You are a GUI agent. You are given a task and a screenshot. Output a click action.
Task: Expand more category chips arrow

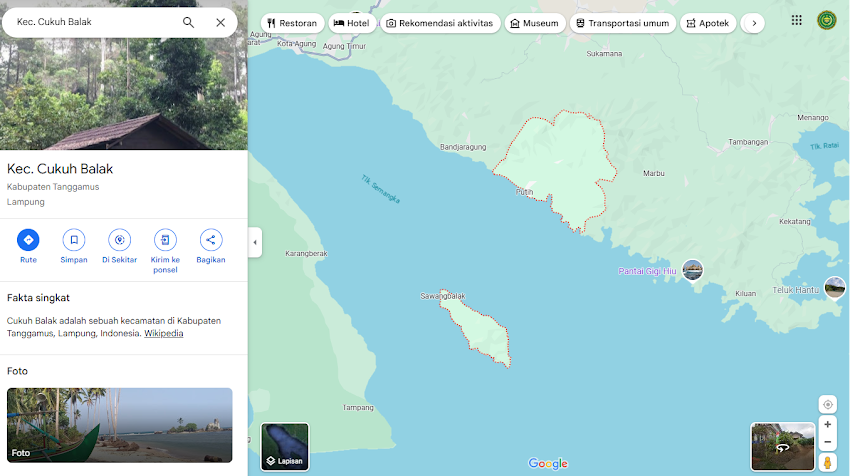click(754, 23)
